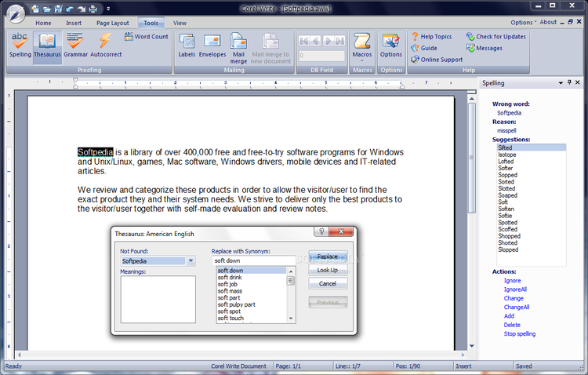Click the Save quick-access icon
The height and width of the screenshot is (375, 588).
coord(58,9)
